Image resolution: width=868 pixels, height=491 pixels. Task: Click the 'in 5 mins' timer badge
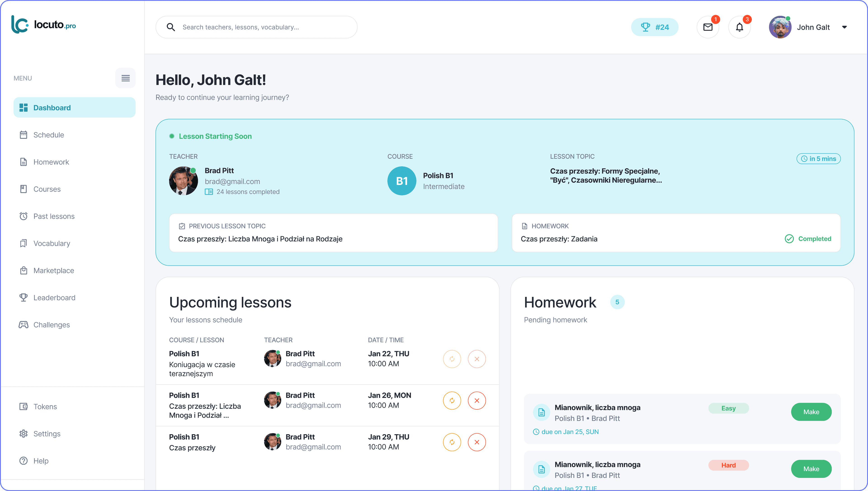pos(818,159)
